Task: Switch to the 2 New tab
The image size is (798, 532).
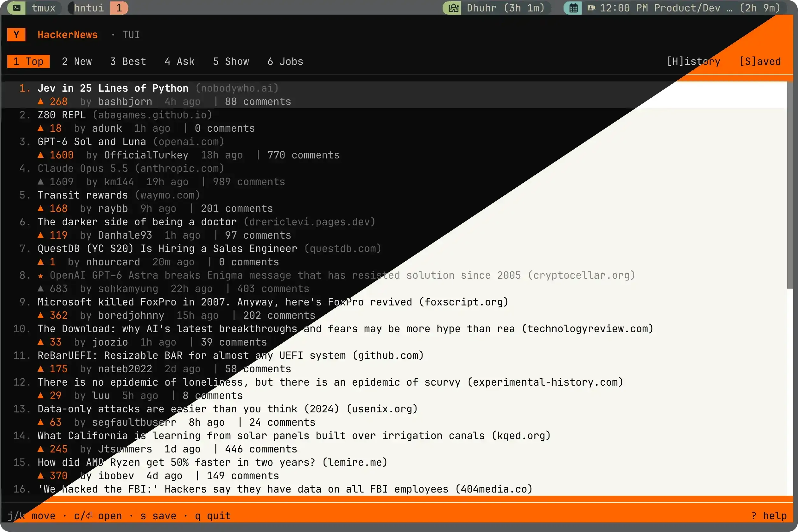Action: pos(77,61)
